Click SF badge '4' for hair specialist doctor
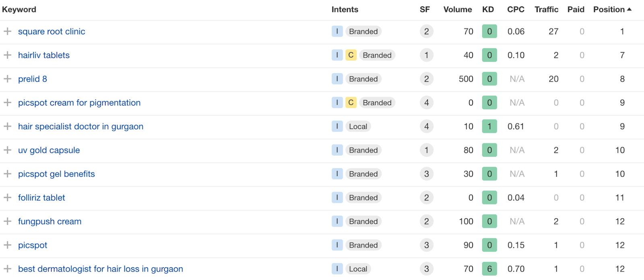Image resolution: width=644 pixels, height=280 pixels. [x=426, y=126]
